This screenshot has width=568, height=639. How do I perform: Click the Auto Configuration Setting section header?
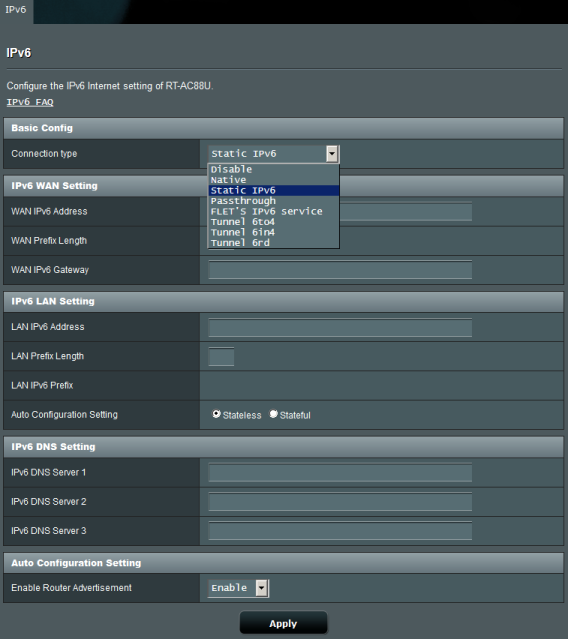(x=284, y=563)
